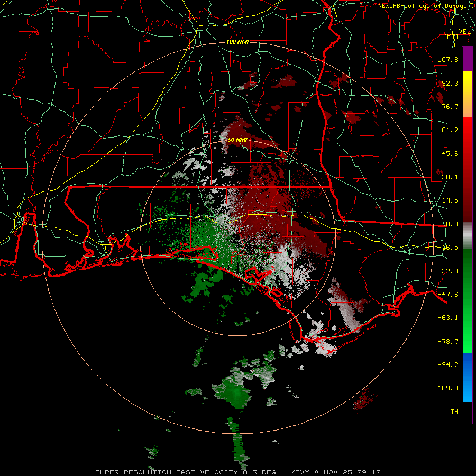Screen dimensions: 476x476
Task: Click the TH threshold label
Action: [454, 412]
